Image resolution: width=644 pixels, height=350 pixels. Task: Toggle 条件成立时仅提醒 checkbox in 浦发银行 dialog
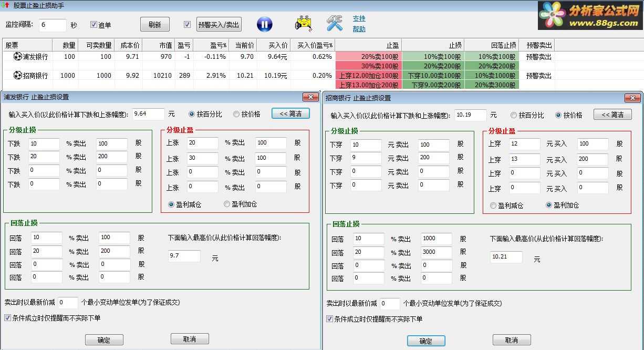[x=7, y=318]
